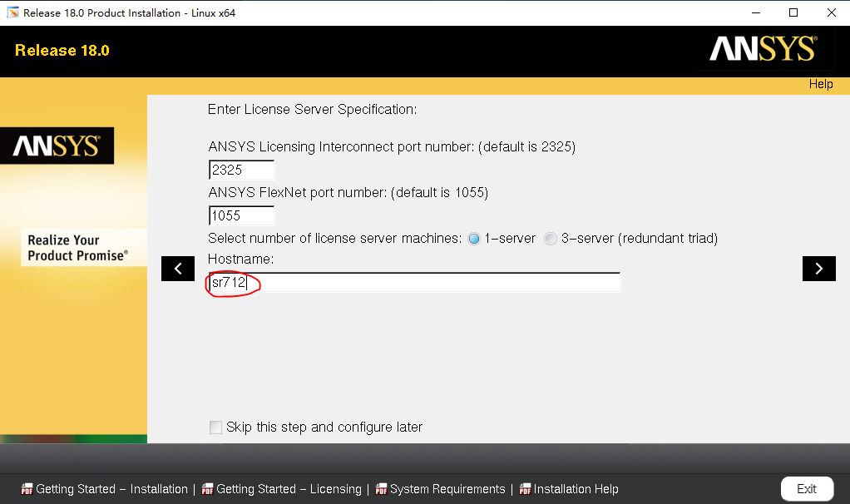
Task: Go back to the previous installation step
Action: (x=178, y=269)
